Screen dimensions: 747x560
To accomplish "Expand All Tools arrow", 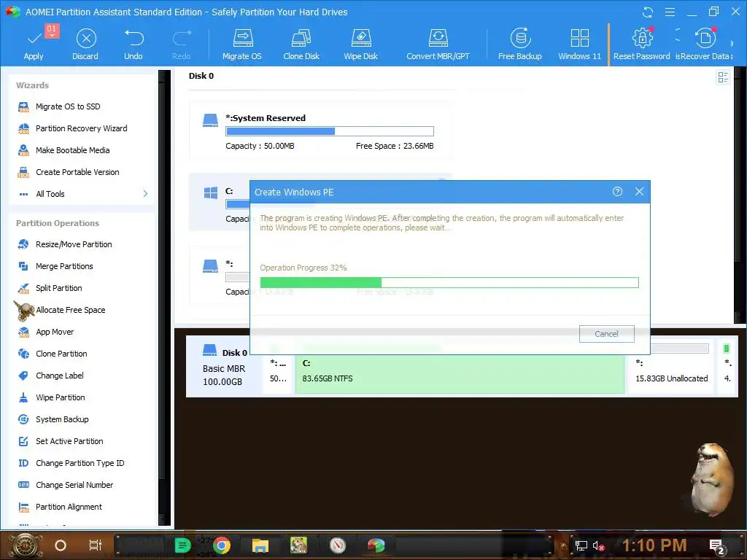I will point(145,194).
